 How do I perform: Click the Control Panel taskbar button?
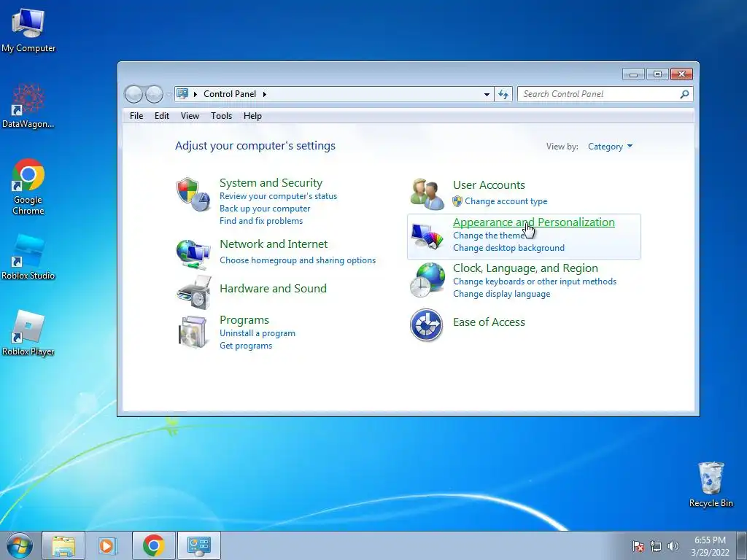tap(198, 545)
